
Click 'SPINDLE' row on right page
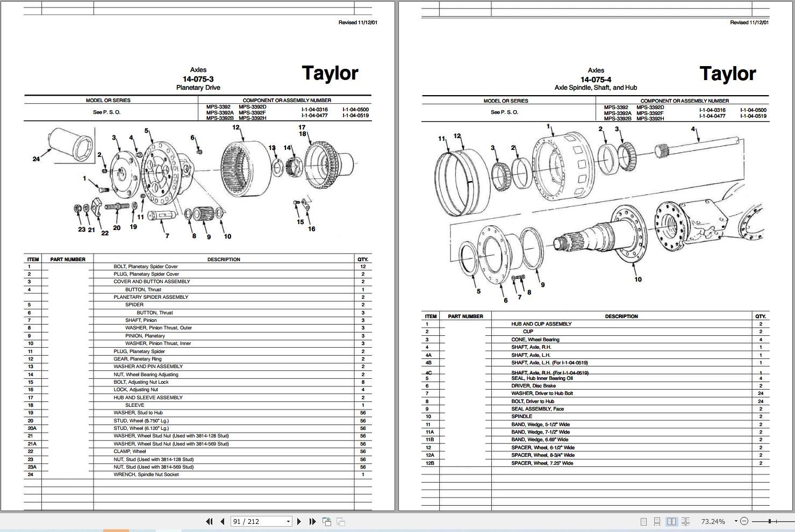595,416
